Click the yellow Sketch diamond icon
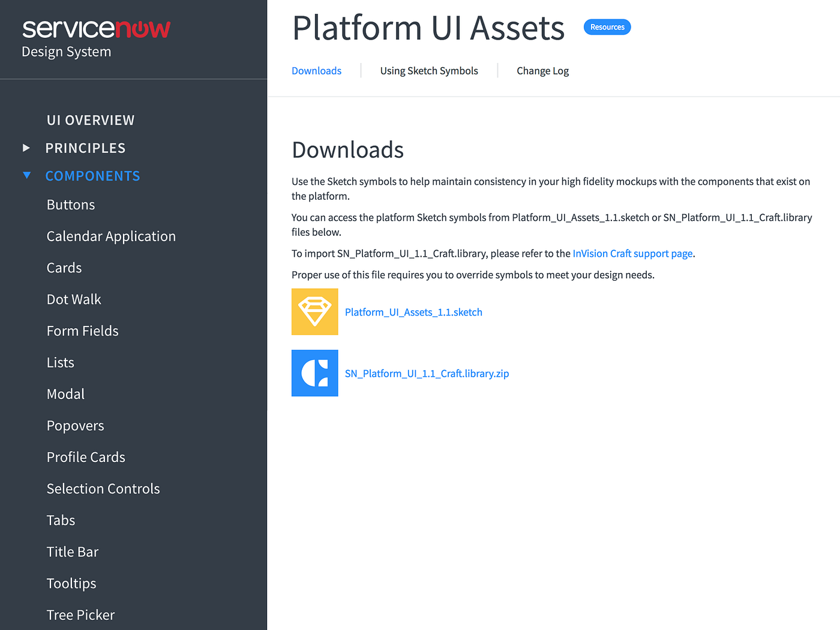The height and width of the screenshot is (630, 840). (314, 311)
